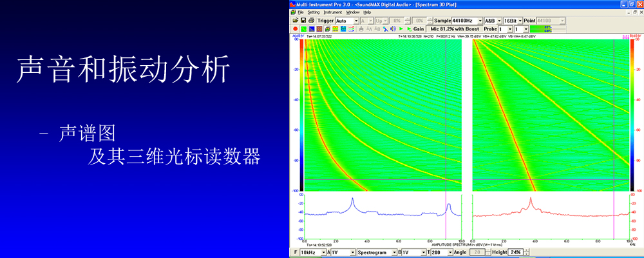
Task: Click the title bar app icon
Action: pos(293,5)
